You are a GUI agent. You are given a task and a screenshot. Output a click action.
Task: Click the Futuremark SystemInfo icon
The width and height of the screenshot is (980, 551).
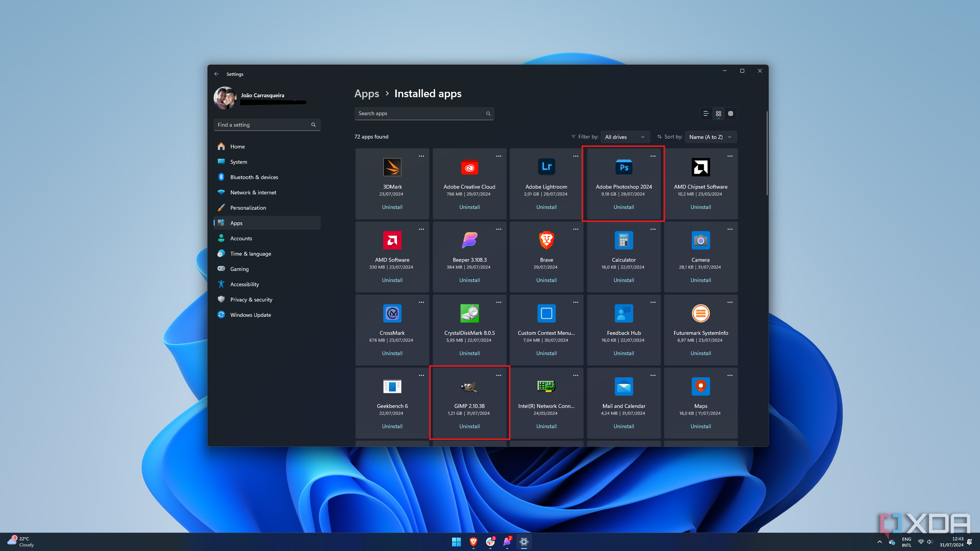[x=701, y=313]
